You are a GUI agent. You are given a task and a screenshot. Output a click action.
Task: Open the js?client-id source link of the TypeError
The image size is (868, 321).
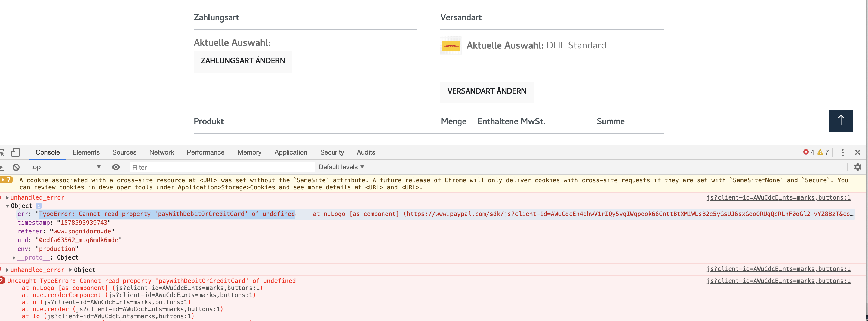point(778,281)
